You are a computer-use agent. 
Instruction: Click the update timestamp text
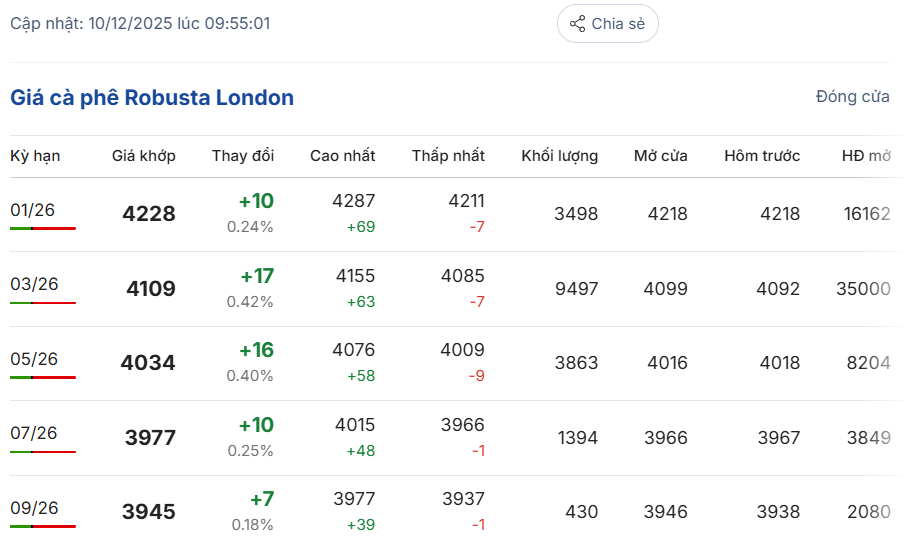pos(140,23)
